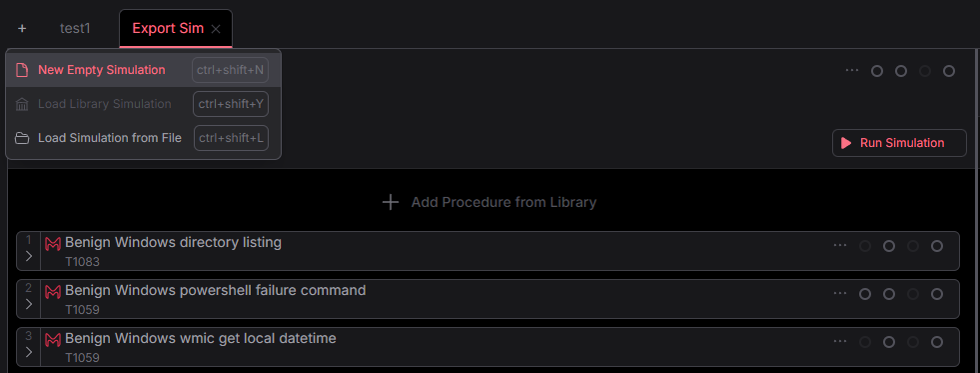The height and width of the screenshot is (373, 980).
Task: Click the logo icon of Benign Windows directory listing
Action: (53, 243)
